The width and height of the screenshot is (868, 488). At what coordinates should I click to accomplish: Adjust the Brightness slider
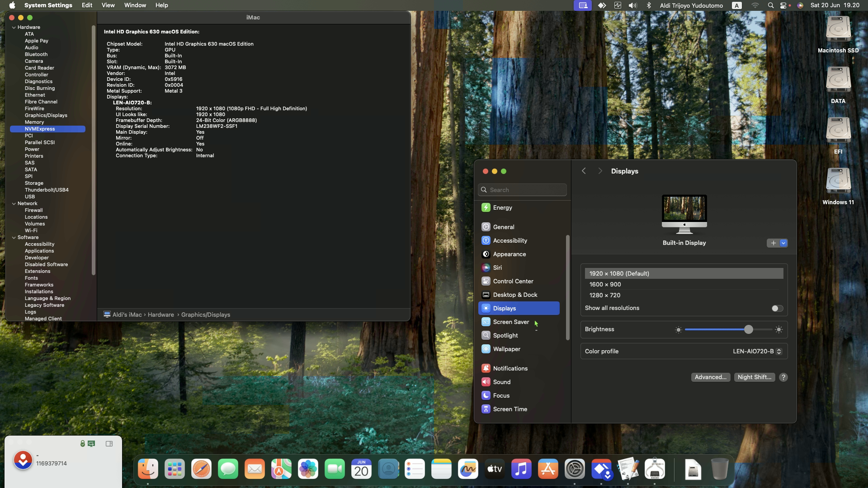click(728, 330)
